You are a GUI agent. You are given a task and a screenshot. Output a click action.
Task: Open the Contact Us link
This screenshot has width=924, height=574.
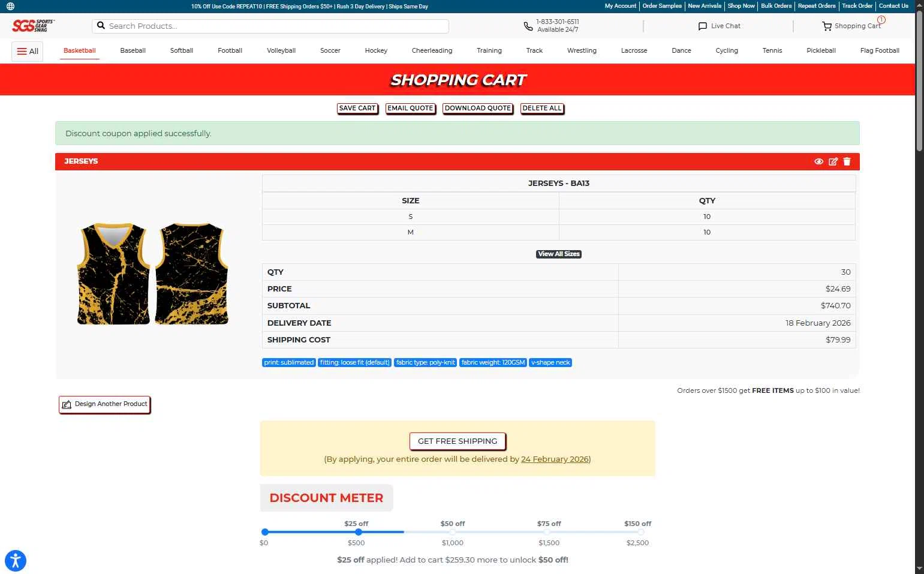point(893,6)
